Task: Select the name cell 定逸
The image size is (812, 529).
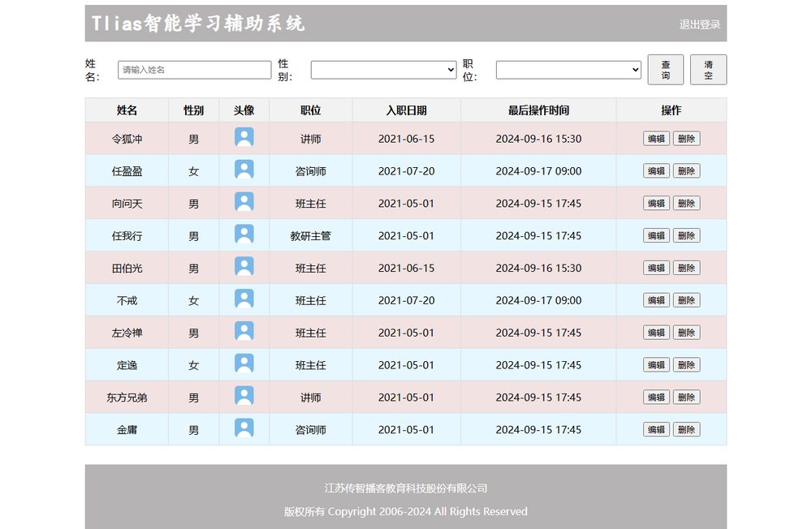Action: click(127, 365)
